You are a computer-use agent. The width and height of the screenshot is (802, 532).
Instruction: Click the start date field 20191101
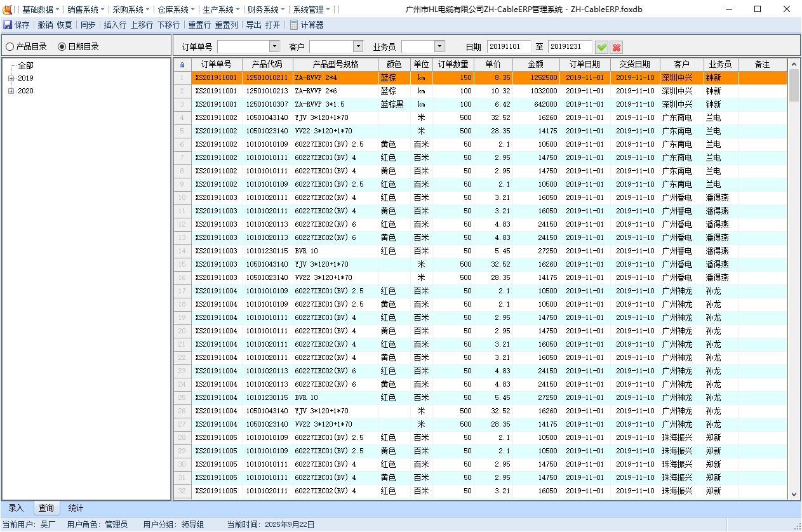click(x=509, y=46)
